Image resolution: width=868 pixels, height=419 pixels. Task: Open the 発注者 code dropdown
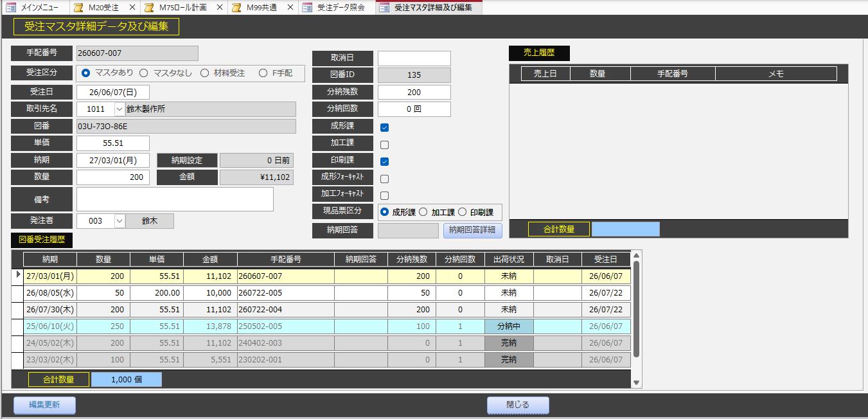tap(119, 221)
